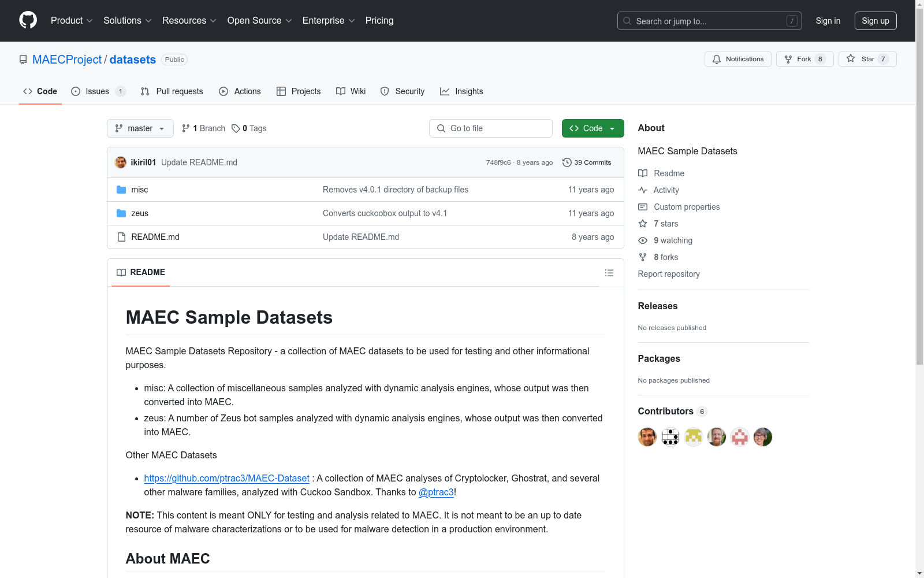Viewport: 924px width, 578px height.
Task: Open the Pull requests tab
Action: point(172,91)
